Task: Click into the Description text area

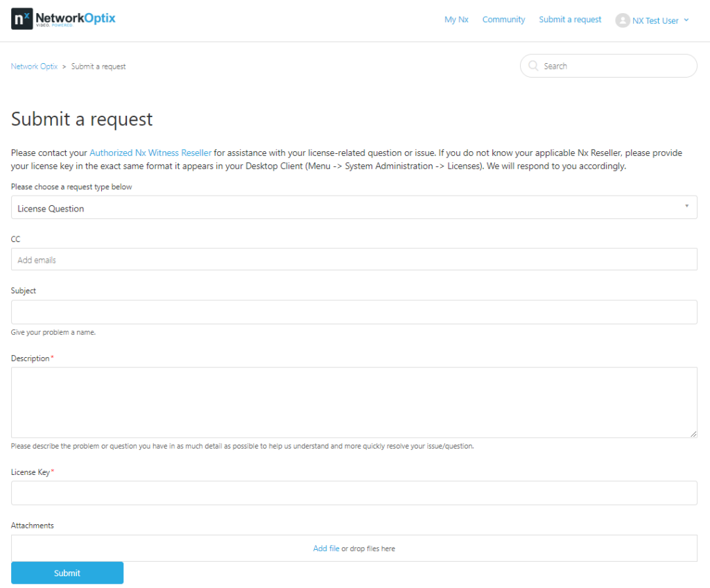Action: point(354,402)
